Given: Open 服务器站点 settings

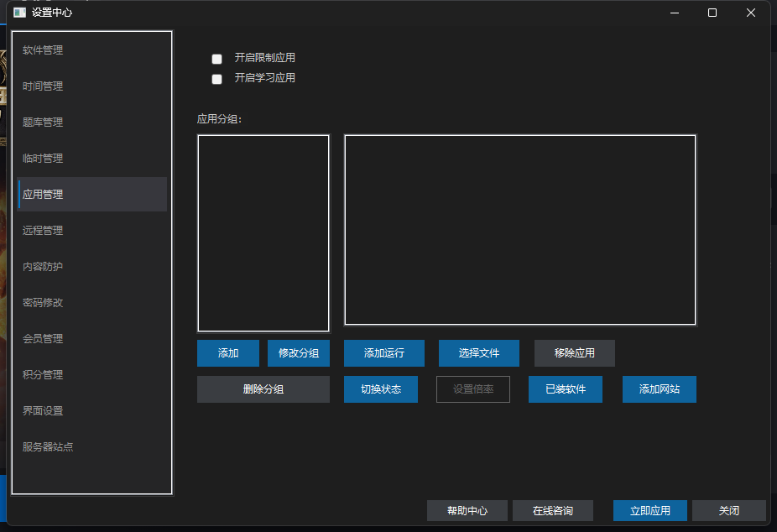Looking at the screenshot, I should click(91, 446).
